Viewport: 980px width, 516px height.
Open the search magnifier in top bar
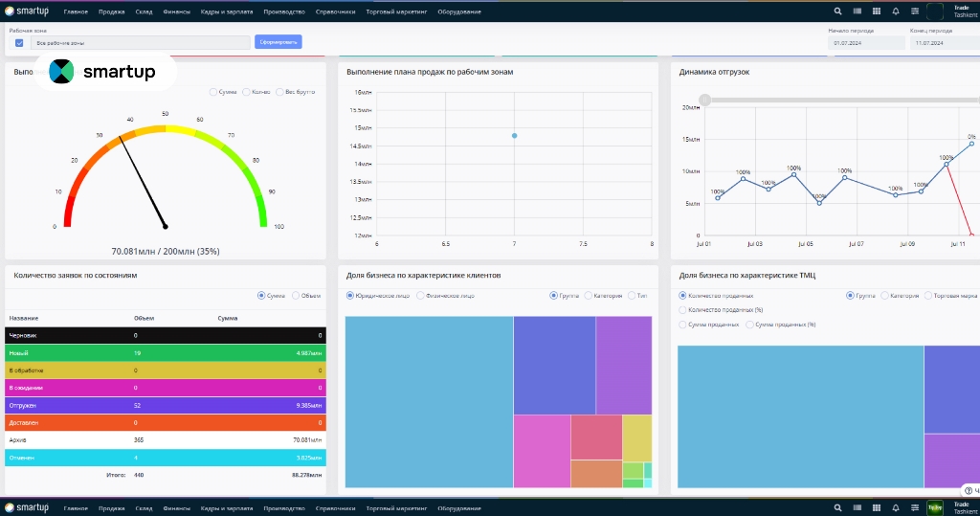pyautogui.click(x=838, y=11)
